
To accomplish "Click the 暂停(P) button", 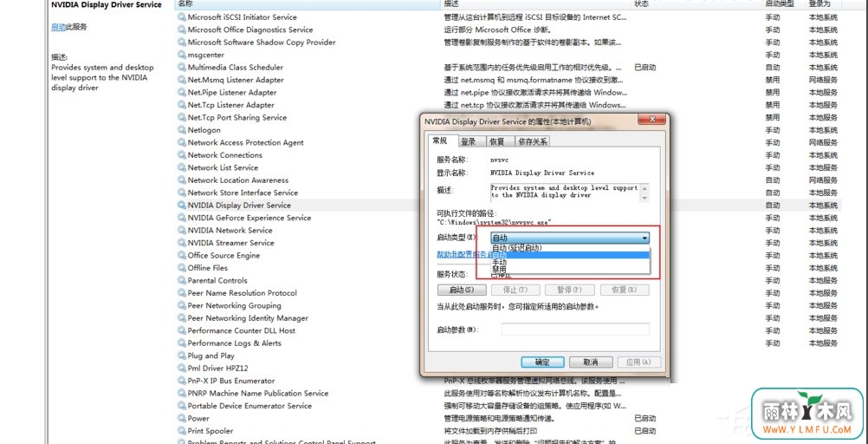I will [x=570, y=290].
